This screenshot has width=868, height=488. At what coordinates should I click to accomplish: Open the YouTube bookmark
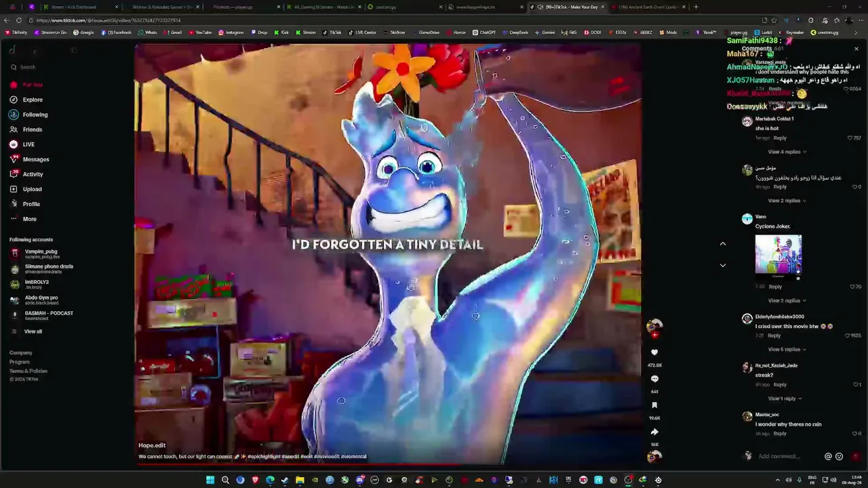click(200, 33)
